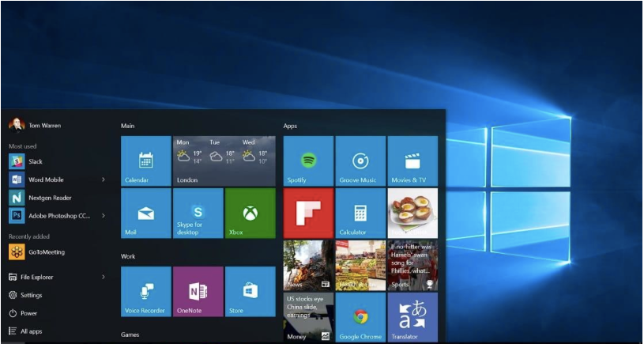
Task: Expand File Explorer submenu arrow
Action: (x=103, y=277)
